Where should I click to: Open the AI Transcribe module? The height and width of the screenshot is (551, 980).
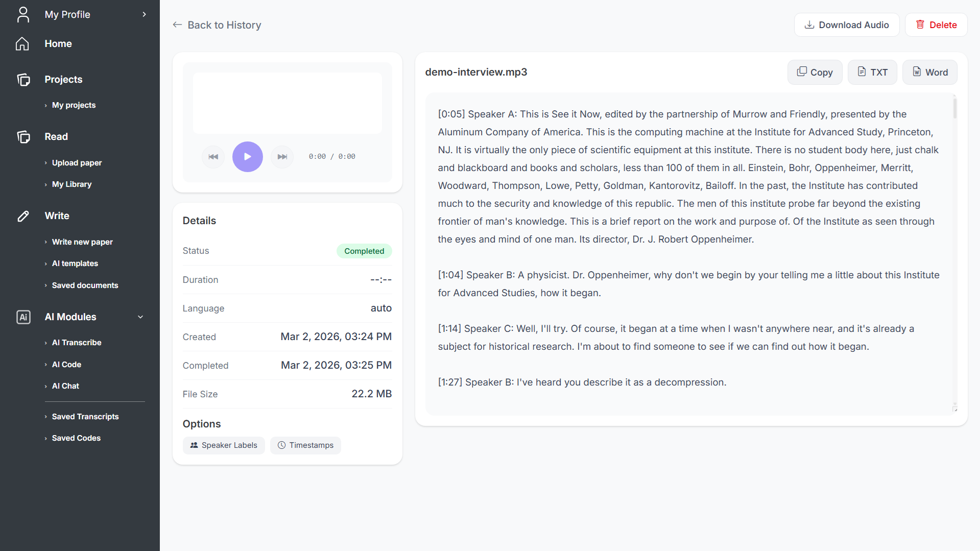tap(77, 343)
